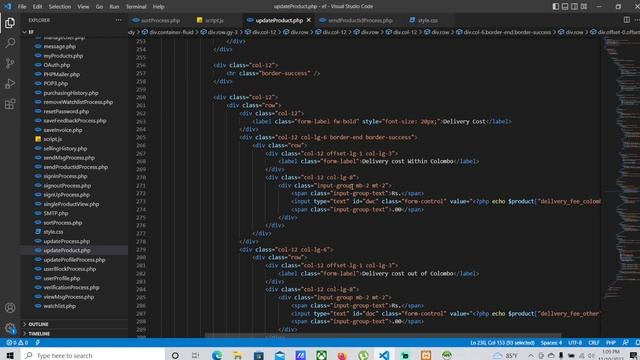Click the Customize Layout icon
Screen dimensions: 640x360
point(584,7)
